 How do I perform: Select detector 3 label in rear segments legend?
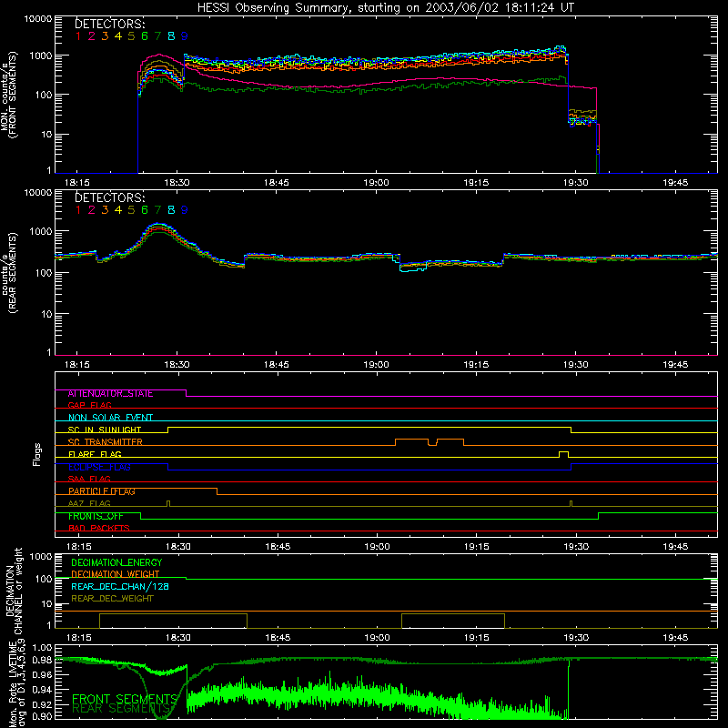tap(105, 210)
